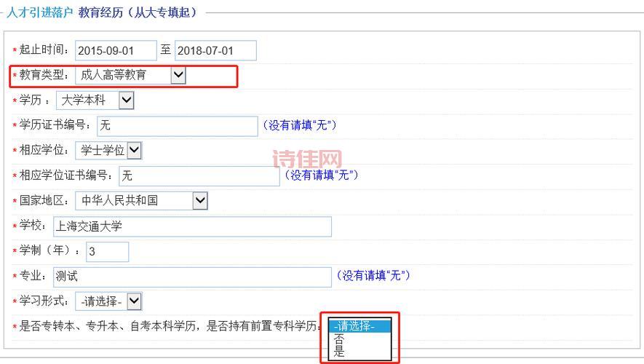Click the hint text beside 专业 field
Screen dimensions: 644x364
click(373, 276)
